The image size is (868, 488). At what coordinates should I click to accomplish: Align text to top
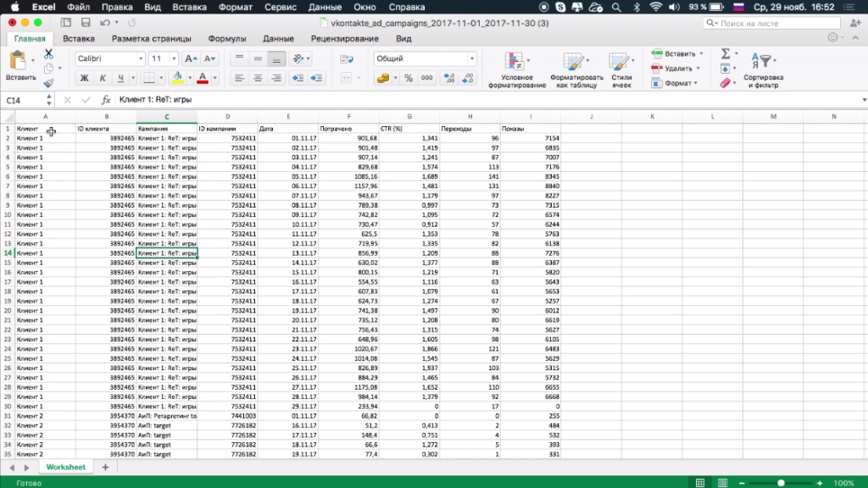point(239,58)
